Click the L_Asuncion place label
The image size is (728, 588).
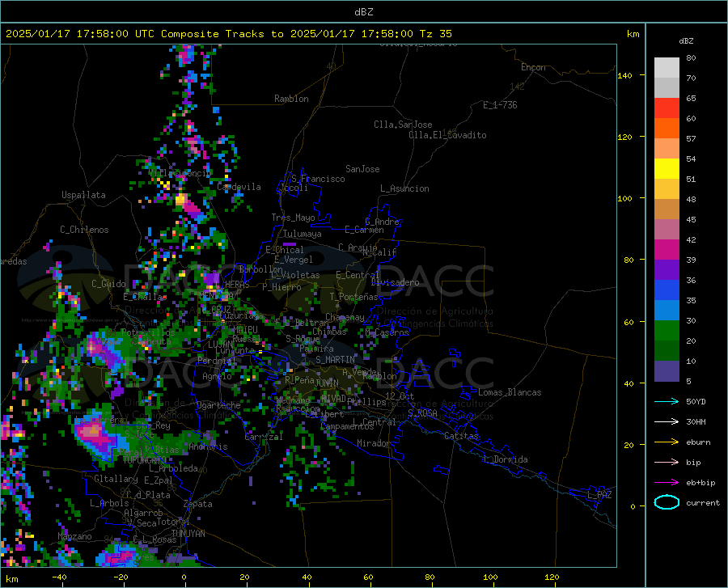404,188
